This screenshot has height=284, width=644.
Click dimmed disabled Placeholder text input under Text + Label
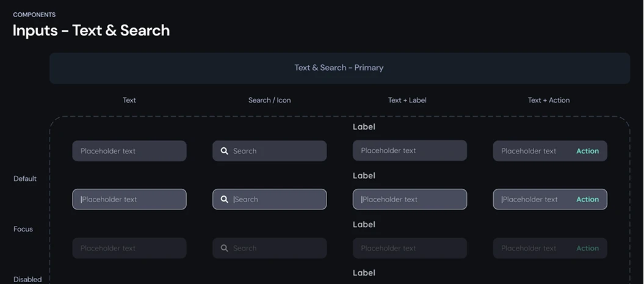click(x=410, y=248)
